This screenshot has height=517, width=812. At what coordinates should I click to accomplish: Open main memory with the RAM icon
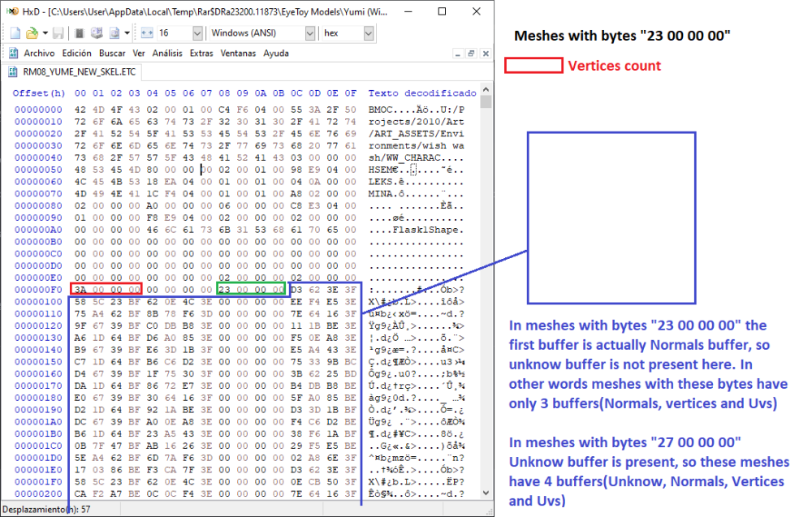click(x=78, y=32)
